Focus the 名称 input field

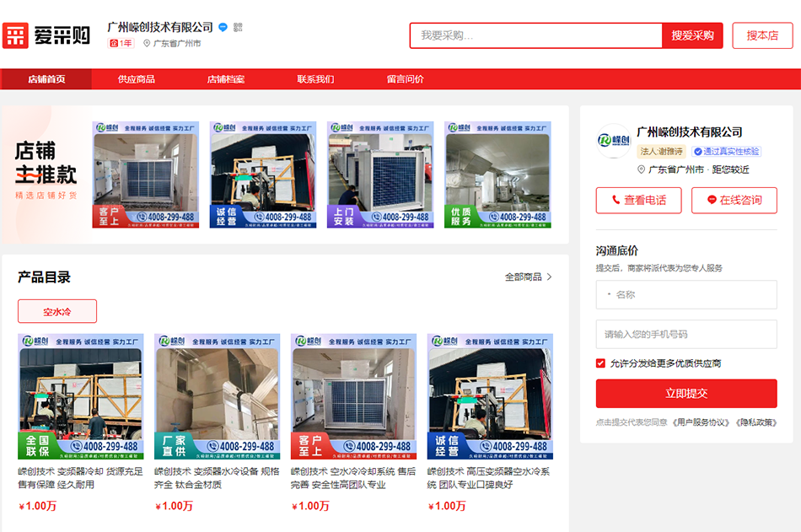pyautogui.click(x=686, y=294)
